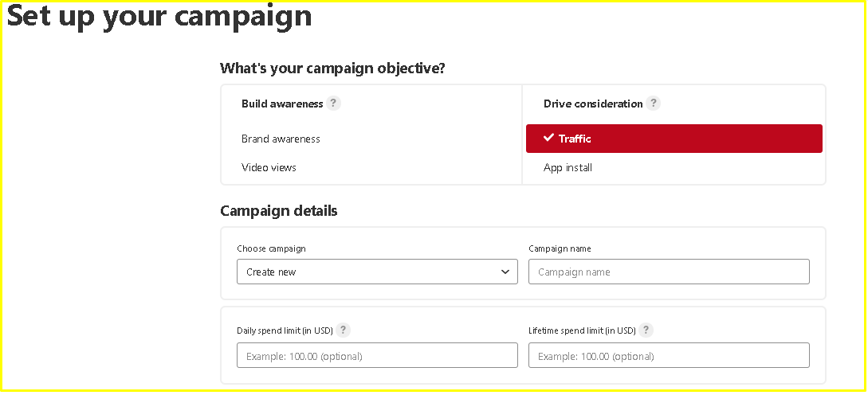Click the Set up your campaign title
The width and height of the screenshot is (868, 395).
(159, 15)
